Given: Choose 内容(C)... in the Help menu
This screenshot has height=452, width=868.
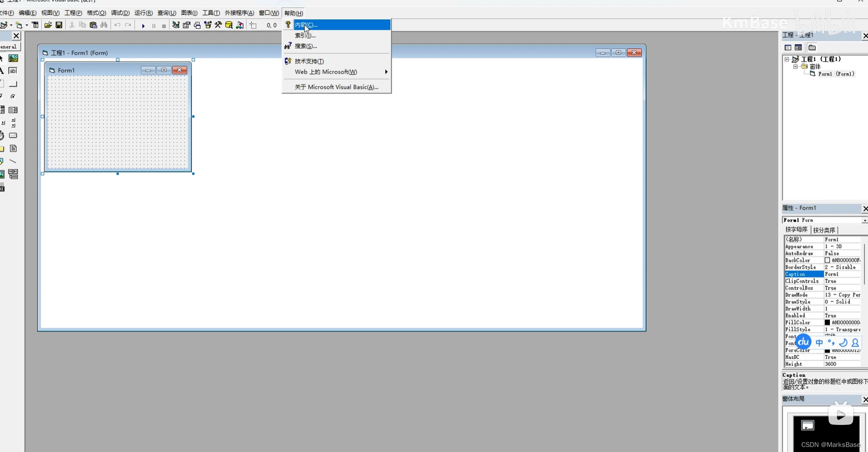Looking at the screenshot, I should tap(336, 25).
